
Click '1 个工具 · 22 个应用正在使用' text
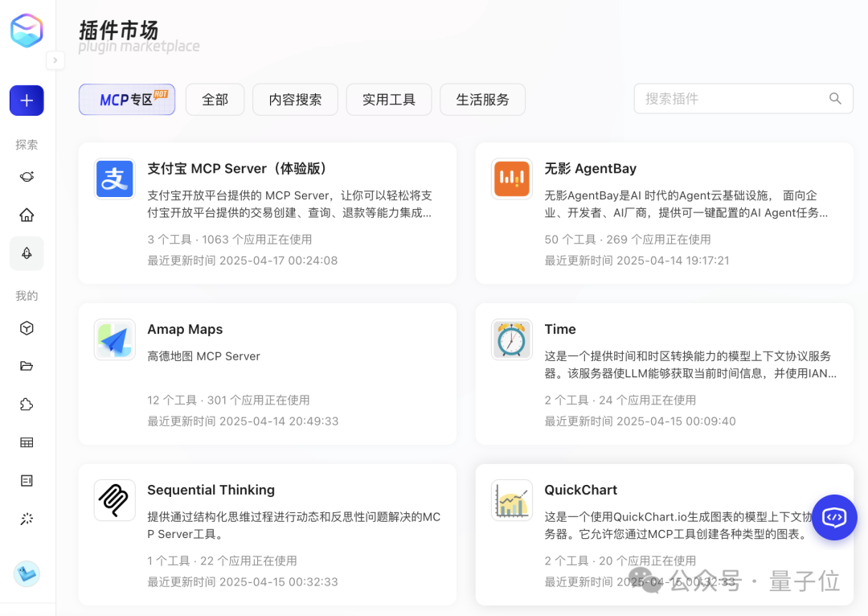tap(222, 561)
